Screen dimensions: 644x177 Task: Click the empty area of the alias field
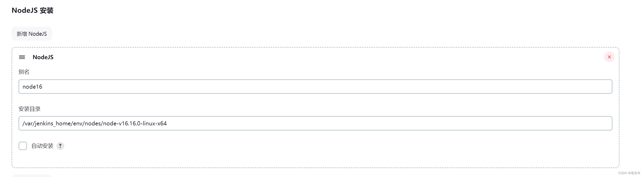pyautogui.click(x=325, y=87)
